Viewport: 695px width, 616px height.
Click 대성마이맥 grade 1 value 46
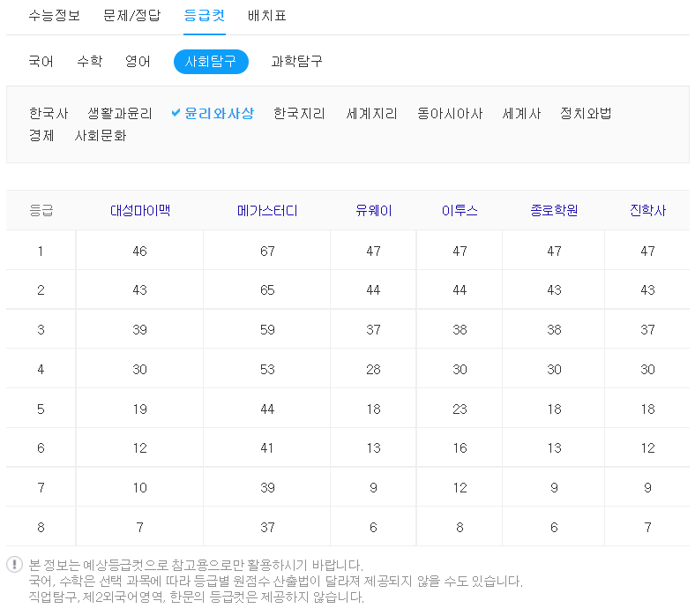click(x=139, y=251)
